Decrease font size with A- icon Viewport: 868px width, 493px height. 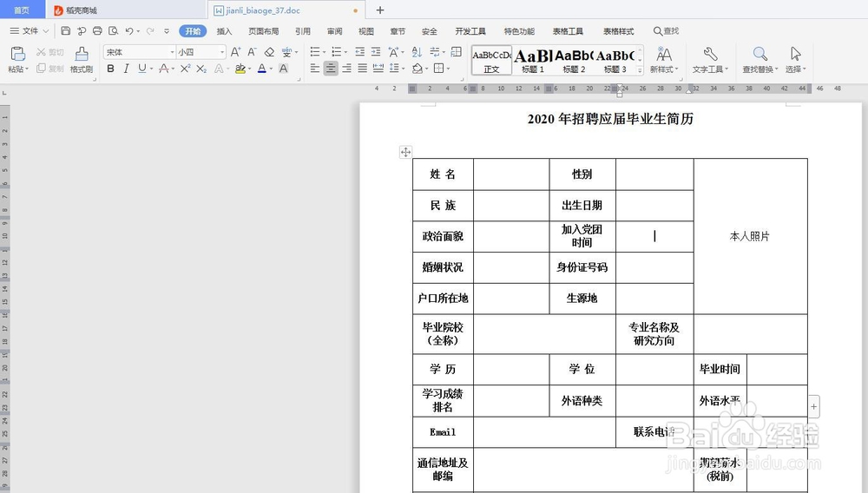click(x=252, y=52)
